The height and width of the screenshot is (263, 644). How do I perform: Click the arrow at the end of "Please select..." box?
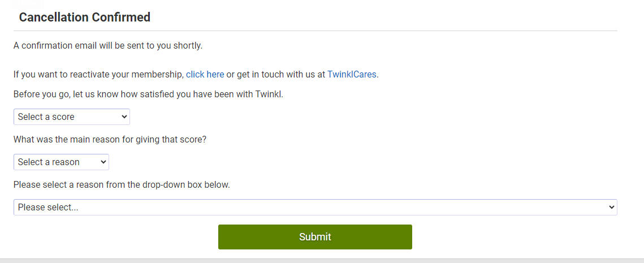611,207
